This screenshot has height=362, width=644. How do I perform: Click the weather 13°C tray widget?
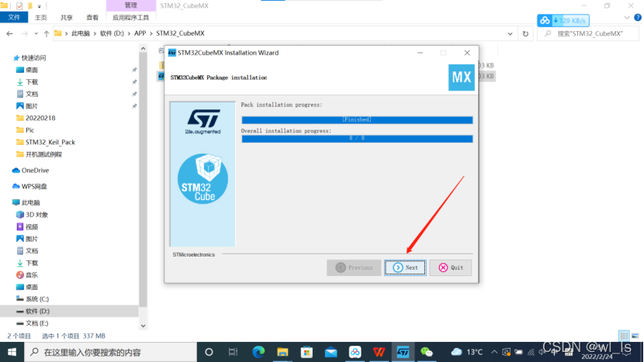click(467, 352)
